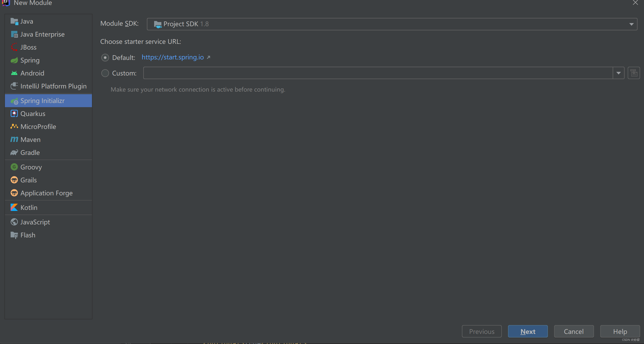Click the Spring leaf icon
644x344 pixels.
[x=14, y=60]
